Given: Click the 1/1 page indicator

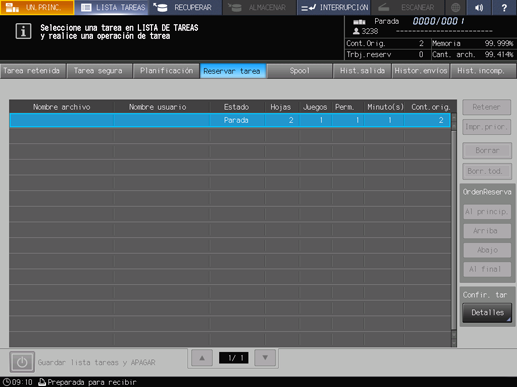Looking at the screenshot, I should (x=234, y=358).
